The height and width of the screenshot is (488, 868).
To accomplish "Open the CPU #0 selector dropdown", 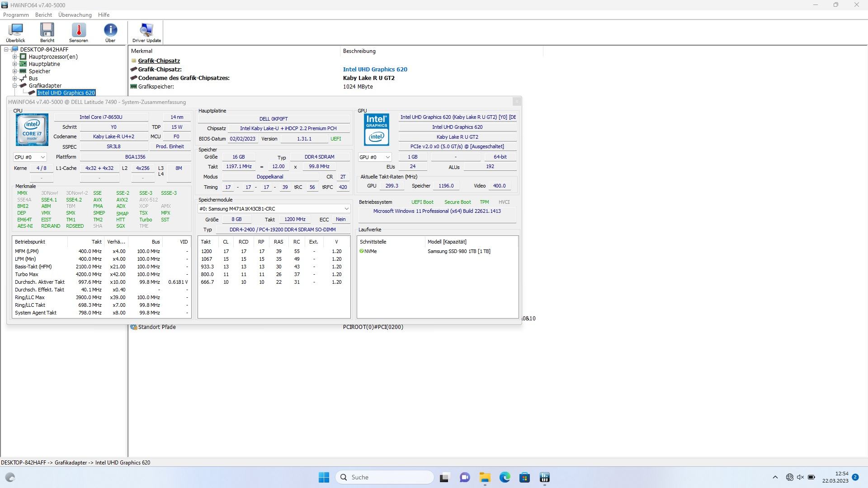I will tap(30, 157).
